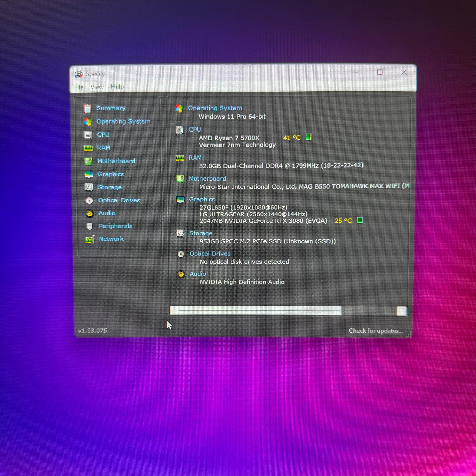
Task: Click the Storage heading link in summary
Action: point(201,233)
